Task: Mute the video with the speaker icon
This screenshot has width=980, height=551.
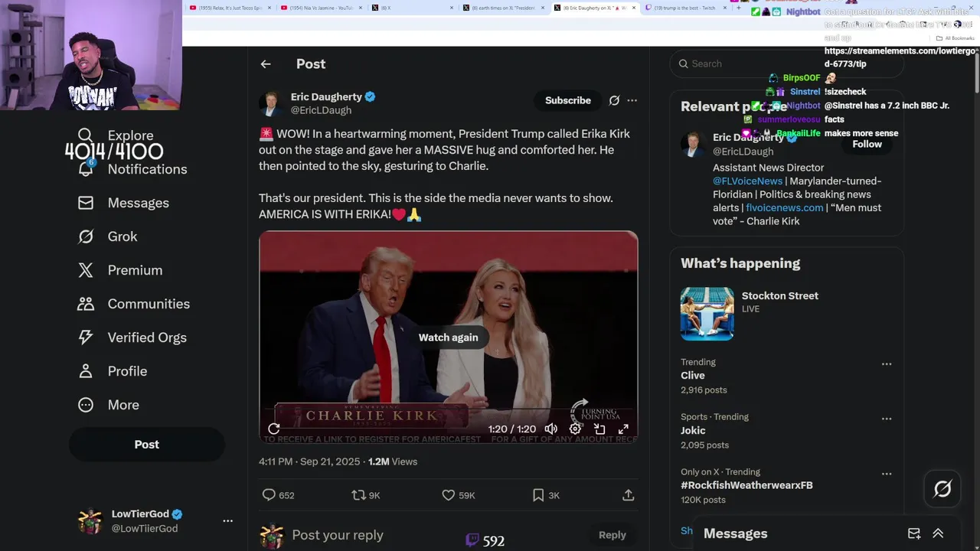Action: pyautogui.click(x=551, y=429)
